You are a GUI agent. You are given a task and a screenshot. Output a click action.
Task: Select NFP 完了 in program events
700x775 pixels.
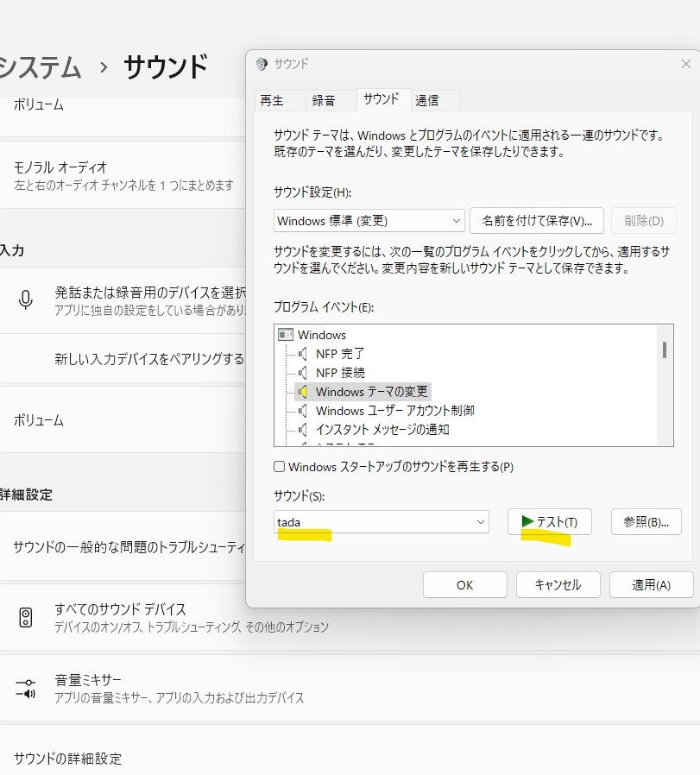coord(340,354)
